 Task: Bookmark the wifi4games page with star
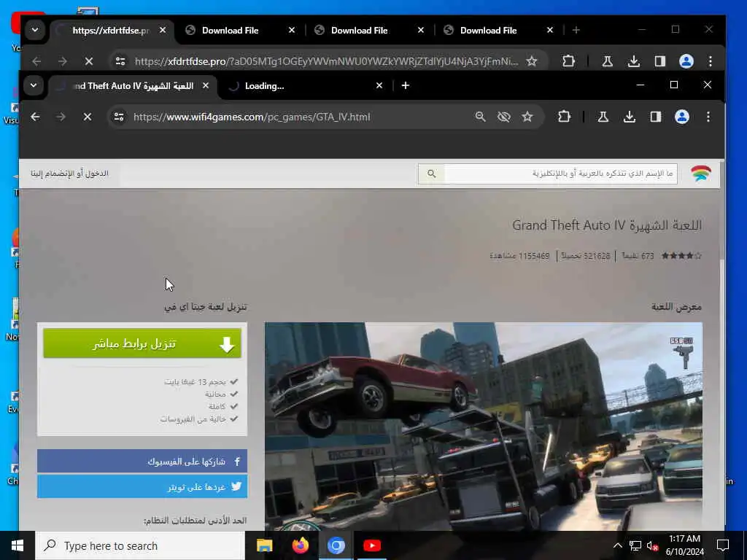click(x=527, y=117)
